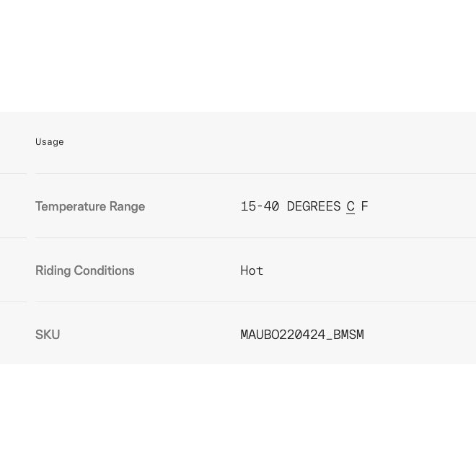Select the underlined C unit option
The image size is (476, 476).
(351, 206)
